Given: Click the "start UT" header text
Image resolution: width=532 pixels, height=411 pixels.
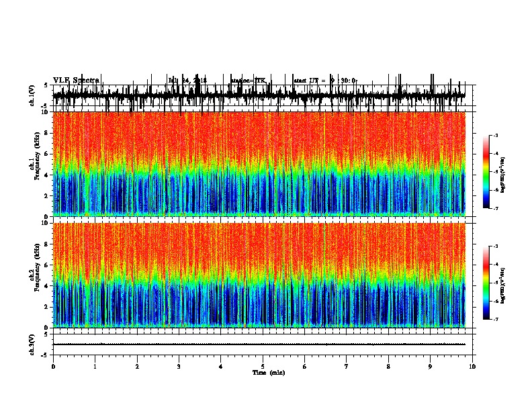Looking at the screenshot, I should (306, 81).
